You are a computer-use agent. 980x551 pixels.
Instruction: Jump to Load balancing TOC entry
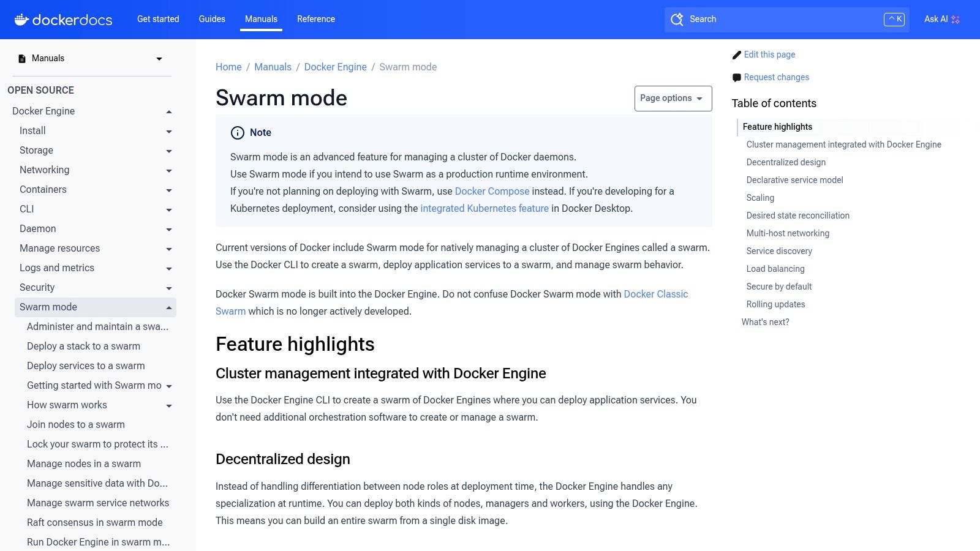(x=775, y=269)
